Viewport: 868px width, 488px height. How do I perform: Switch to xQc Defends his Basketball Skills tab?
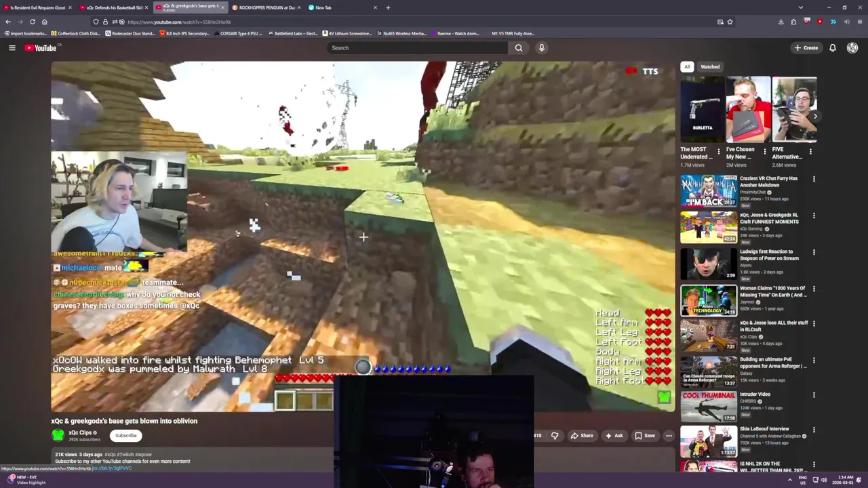(115, 7)
